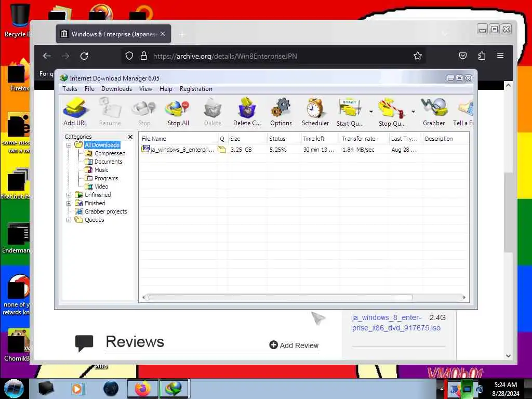This screenshot has height=399, width=532.
Task: Click the download list scroll right arrow
Action: tap(464, 298)
